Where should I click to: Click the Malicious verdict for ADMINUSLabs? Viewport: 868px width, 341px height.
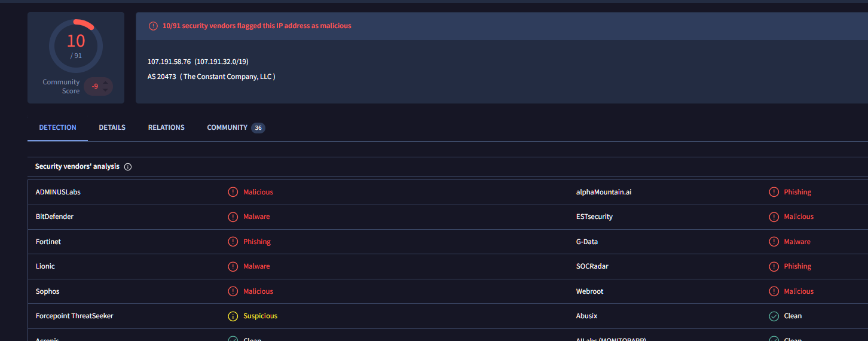[x=258, y=192]
